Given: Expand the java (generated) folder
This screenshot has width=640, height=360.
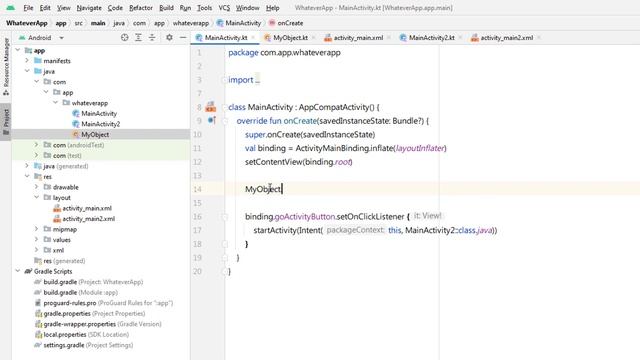Looking at the screenshot, I should pos(27,166).
